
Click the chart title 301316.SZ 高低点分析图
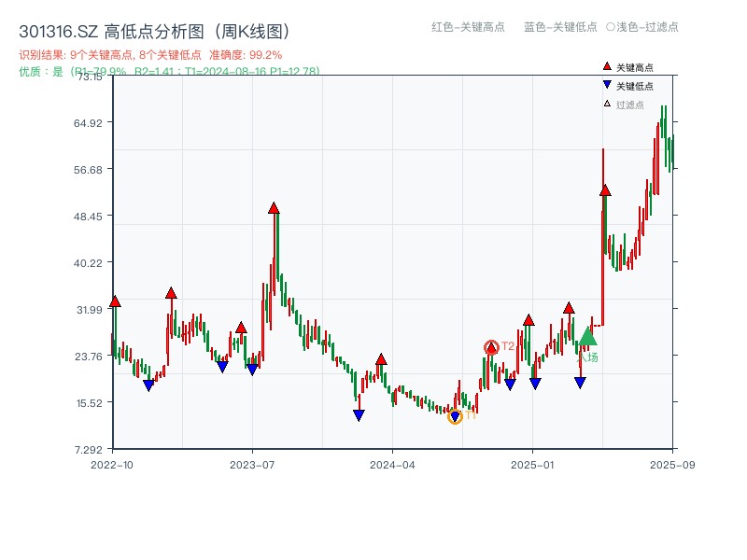154,28
